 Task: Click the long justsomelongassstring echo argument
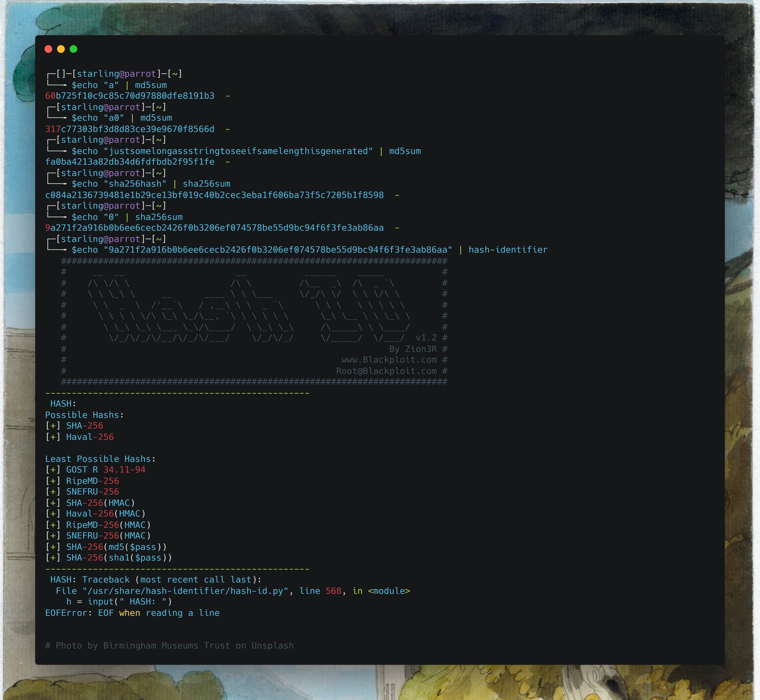click(238, 151)
